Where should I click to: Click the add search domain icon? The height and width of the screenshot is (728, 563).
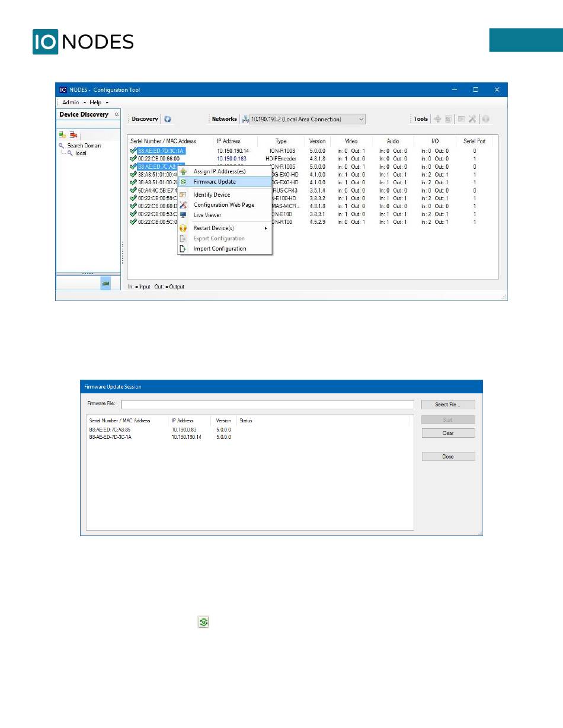coord(62,135)
